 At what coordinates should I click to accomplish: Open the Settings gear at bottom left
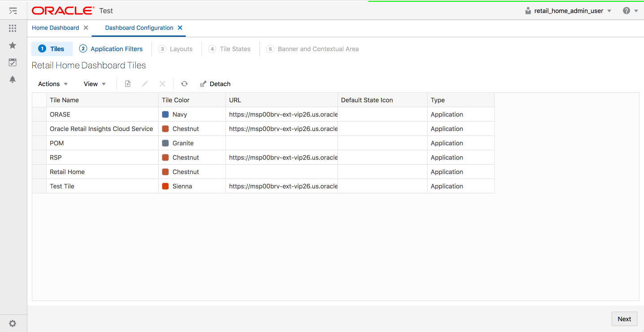coord(13,323)
